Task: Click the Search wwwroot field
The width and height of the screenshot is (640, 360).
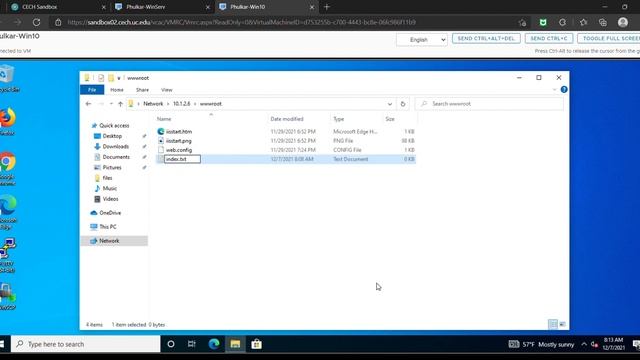Action: (x=489, y=104)
